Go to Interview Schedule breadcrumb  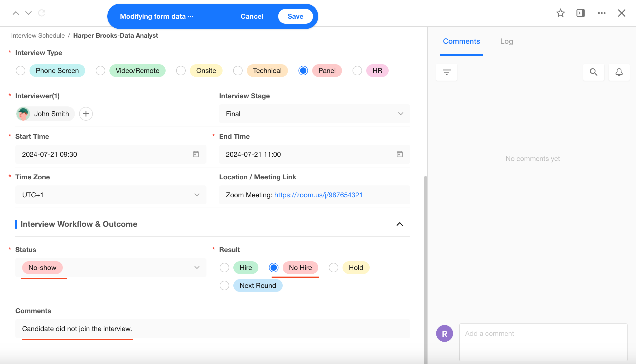point(38,36)
